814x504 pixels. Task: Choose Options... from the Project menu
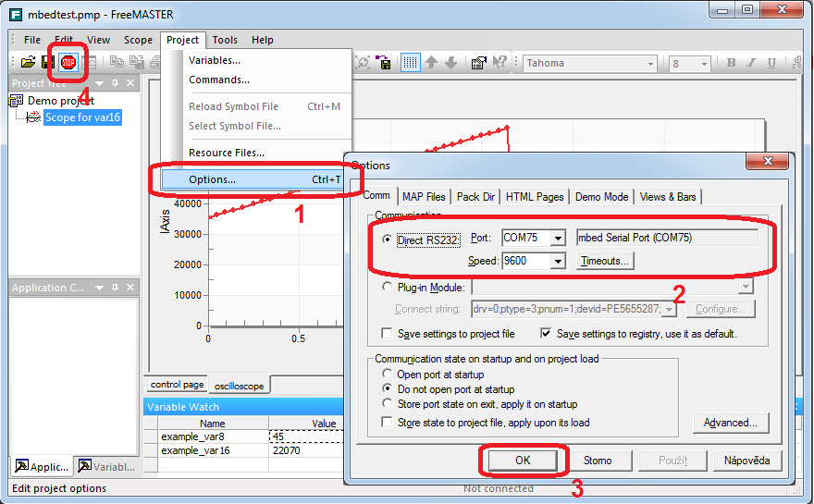point(212,179)
